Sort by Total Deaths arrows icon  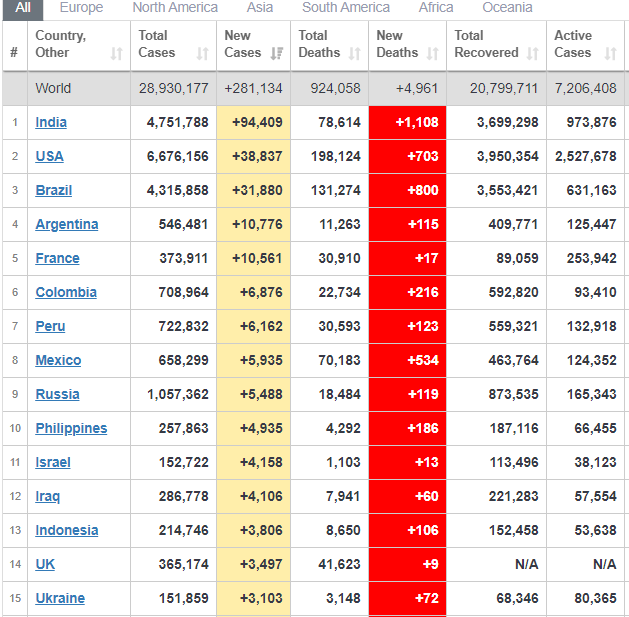[356, 53]
